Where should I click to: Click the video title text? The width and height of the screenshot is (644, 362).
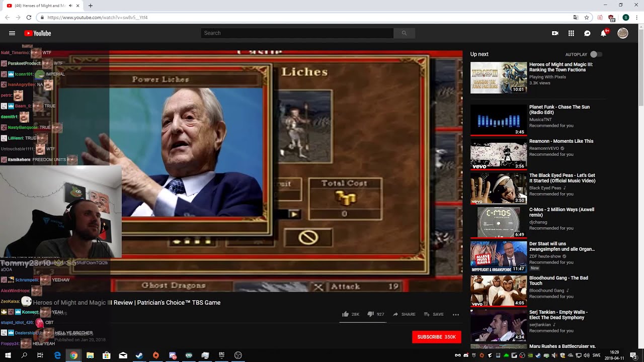pyautogui.click(x=127, y=303)
